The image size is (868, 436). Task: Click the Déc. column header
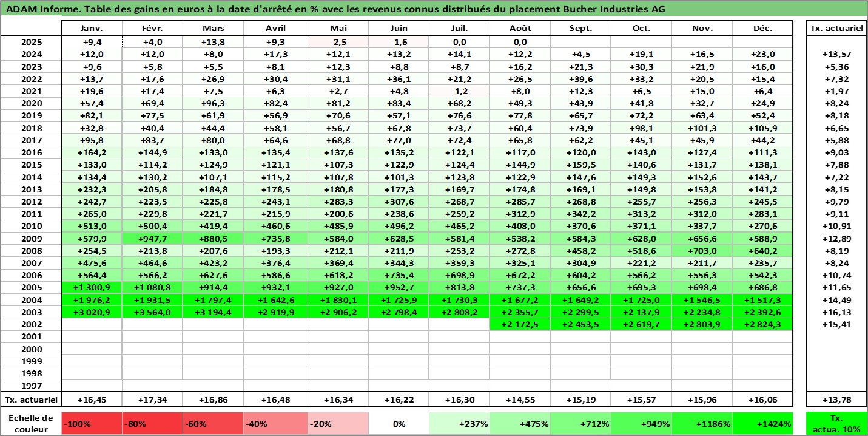[x=762, y=29]
